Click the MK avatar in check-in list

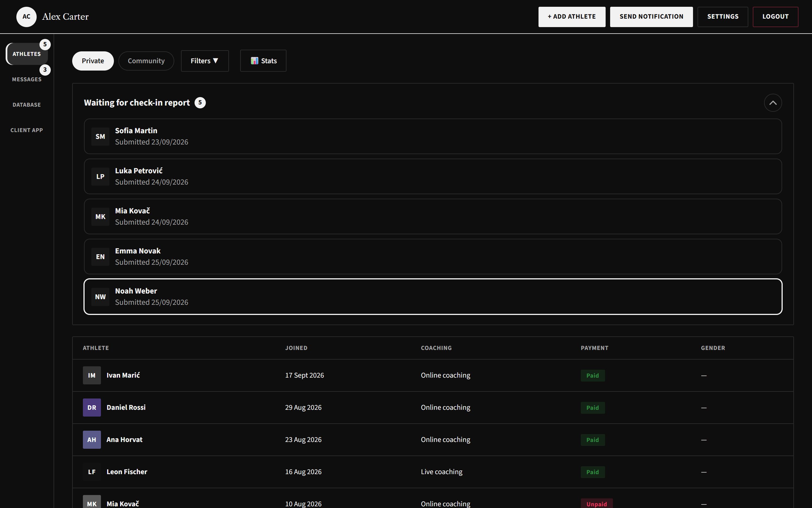100,217
